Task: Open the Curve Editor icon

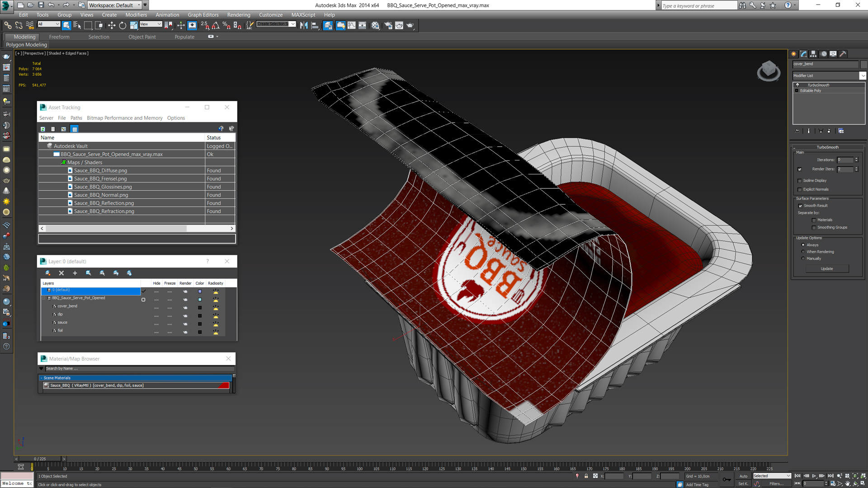Action: click(x=352, y=25)
